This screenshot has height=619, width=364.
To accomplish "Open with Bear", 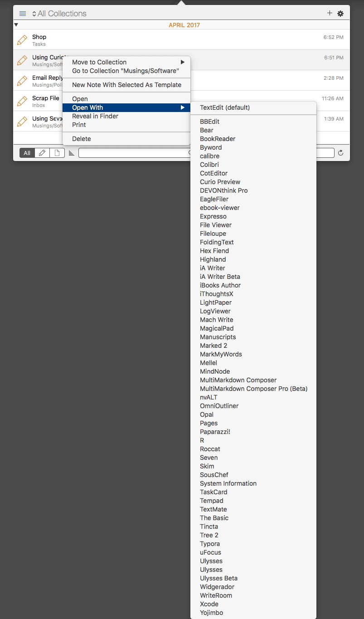I will [x=253, y=130].
